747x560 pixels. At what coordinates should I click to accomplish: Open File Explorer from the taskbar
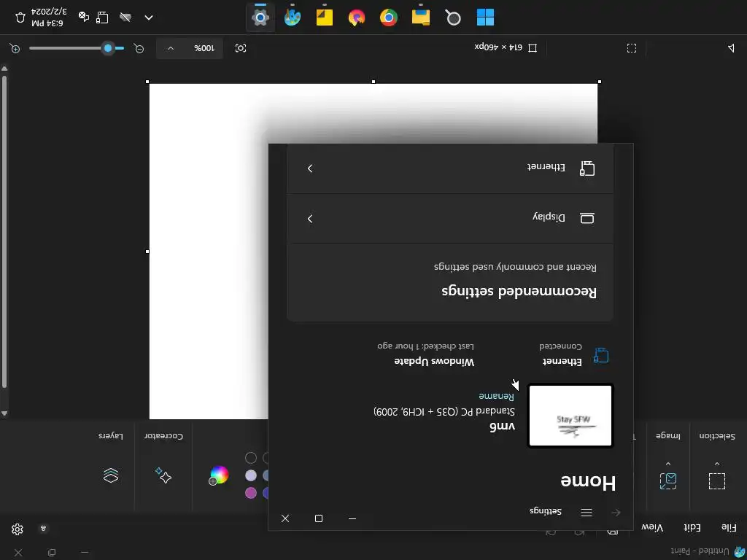[421, 17]
